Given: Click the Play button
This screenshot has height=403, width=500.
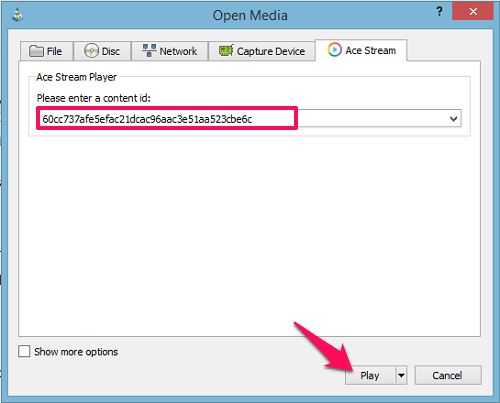Looking at the screenshot, I should pyautogui.click(x=370, y=375).
